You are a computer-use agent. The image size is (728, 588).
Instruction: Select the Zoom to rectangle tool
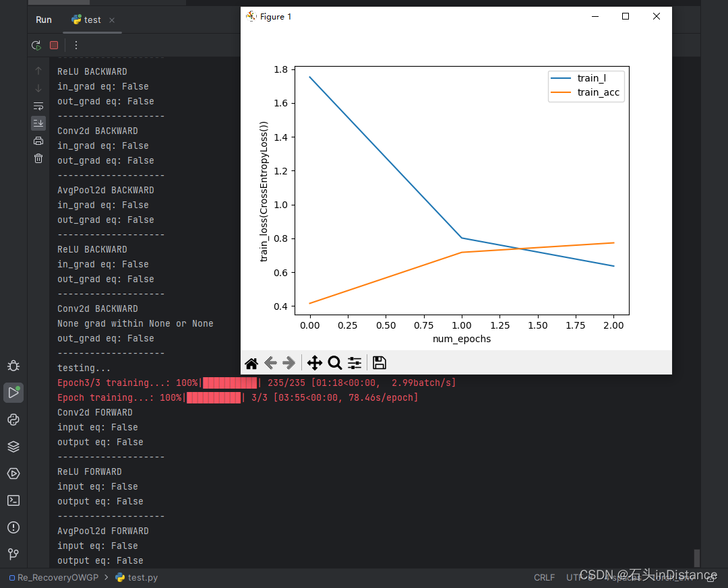tap(335, 363)
